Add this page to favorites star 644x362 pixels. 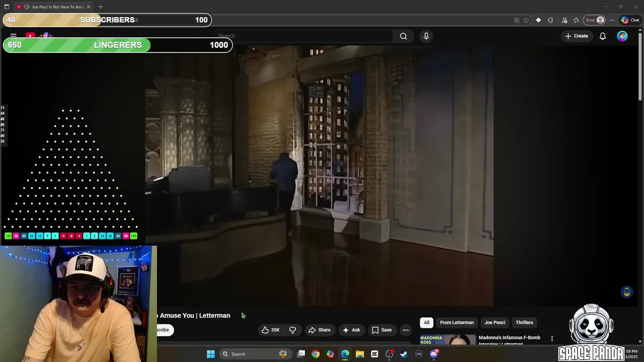[526, 20]
